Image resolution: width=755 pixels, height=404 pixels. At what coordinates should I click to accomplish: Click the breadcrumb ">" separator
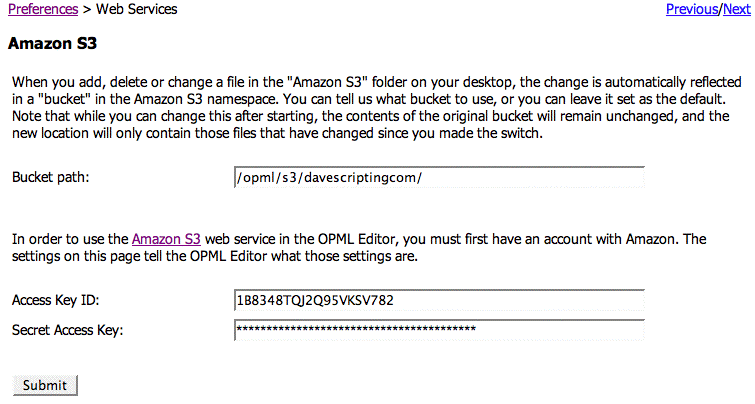click(x=86, y=9)
